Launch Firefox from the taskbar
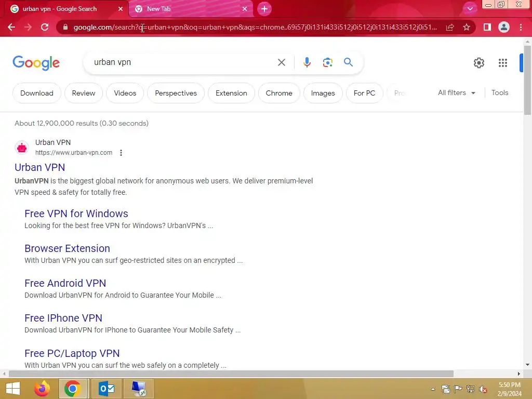This screenshot has height=399, width=532. point(42,389)
